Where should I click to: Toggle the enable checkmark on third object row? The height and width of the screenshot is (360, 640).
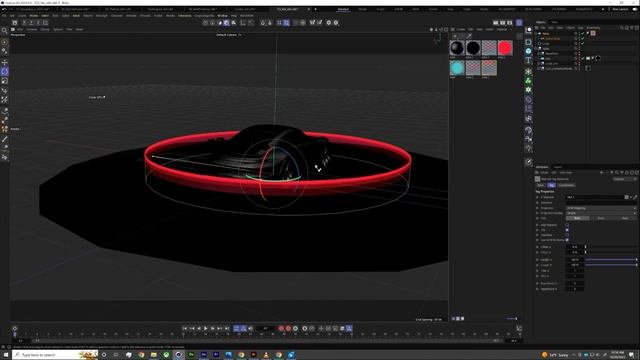coord(582,43)
